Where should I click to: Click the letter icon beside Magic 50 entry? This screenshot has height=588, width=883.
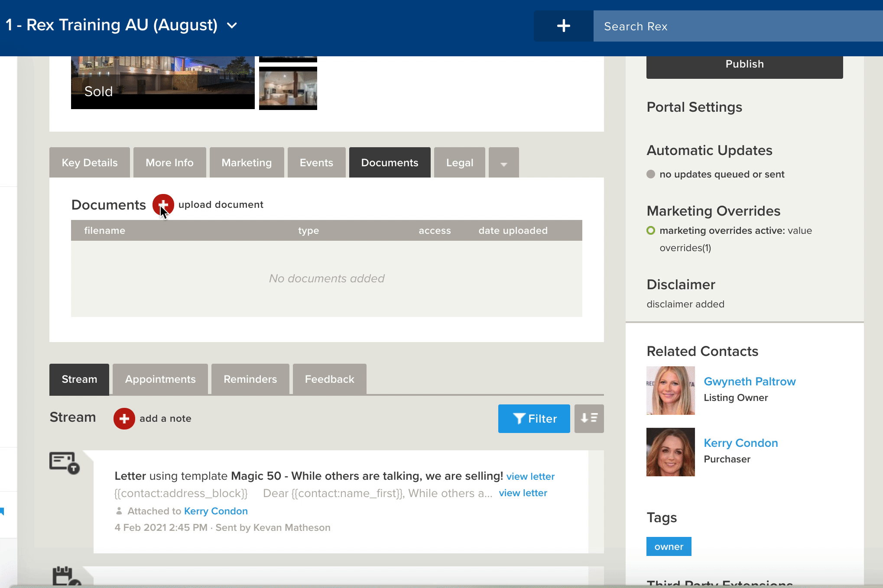pyautogui.click(x=65, y=463)
